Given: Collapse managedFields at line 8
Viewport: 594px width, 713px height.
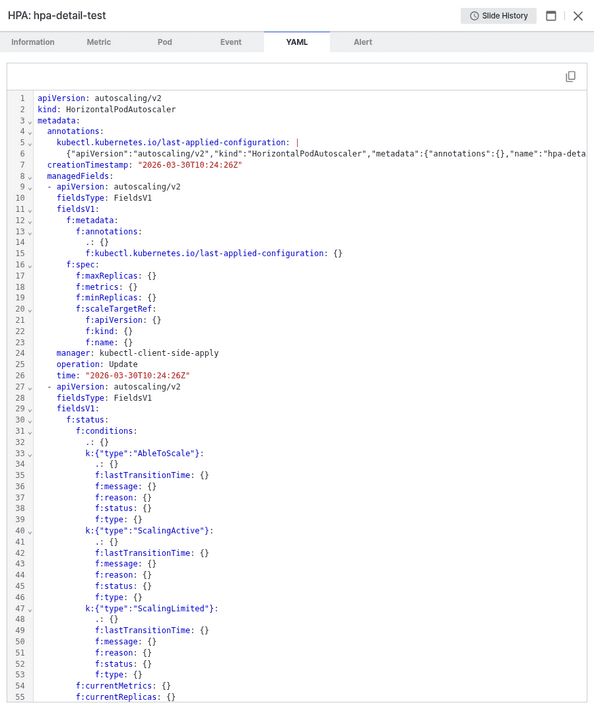Looking at the screenshot, I should (30, 177).
